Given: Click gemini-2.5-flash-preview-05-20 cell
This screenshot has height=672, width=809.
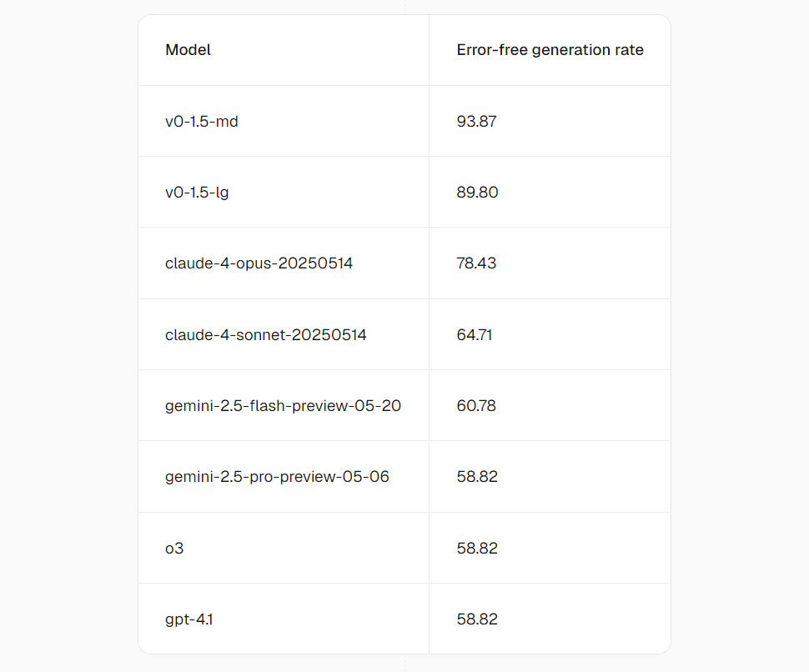Looking at the screenshot, I should [x=283, y=406].
